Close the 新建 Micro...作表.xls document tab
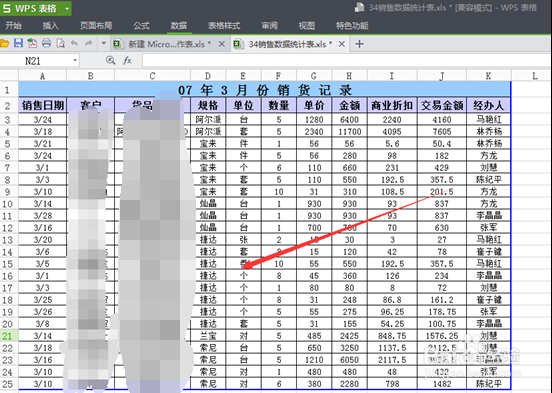 pyautogui.click(x=222, y=44)
